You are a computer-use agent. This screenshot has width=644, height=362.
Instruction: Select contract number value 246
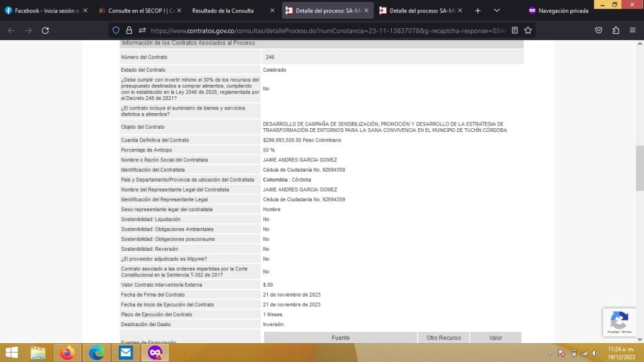[x=270, y=57]
